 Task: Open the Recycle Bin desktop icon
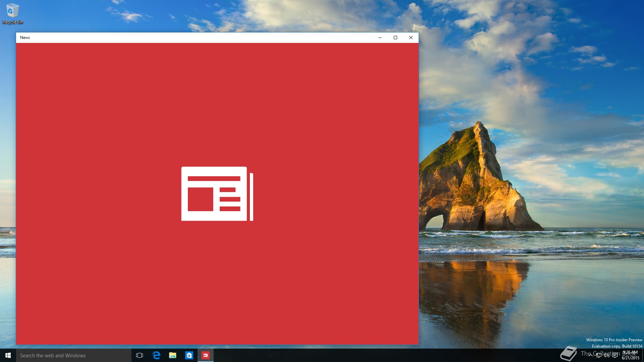coord(12,14)
